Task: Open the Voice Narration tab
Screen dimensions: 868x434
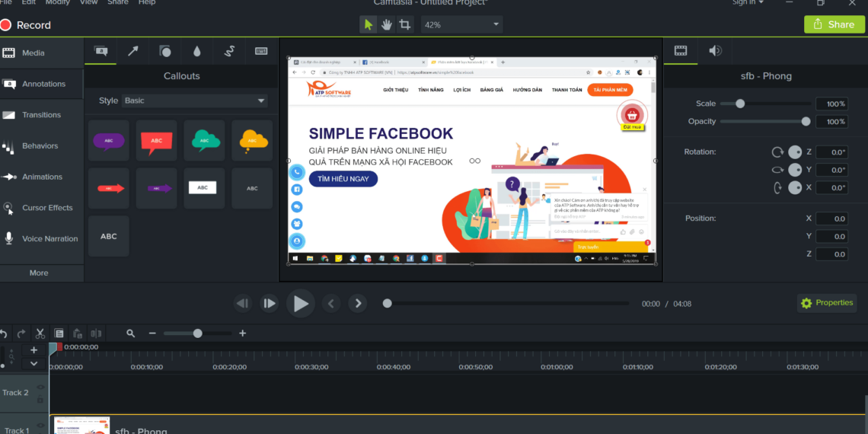Action: click(x=42, y=239)
